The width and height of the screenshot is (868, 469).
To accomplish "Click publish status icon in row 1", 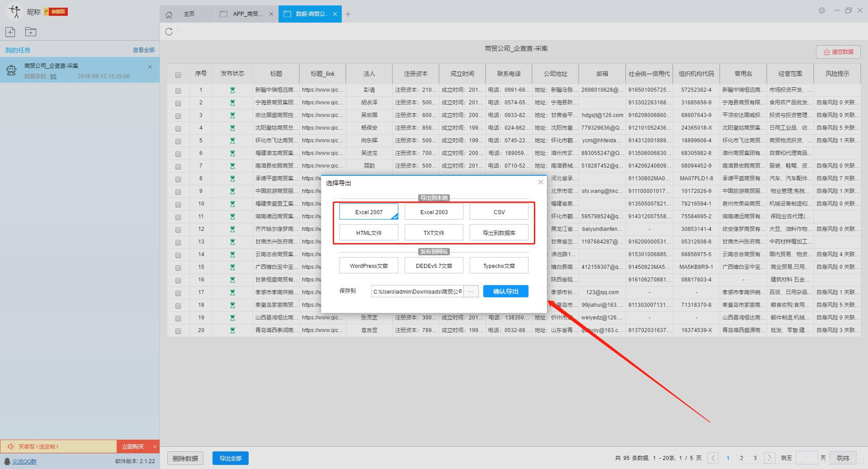I will tap(232, 90).
